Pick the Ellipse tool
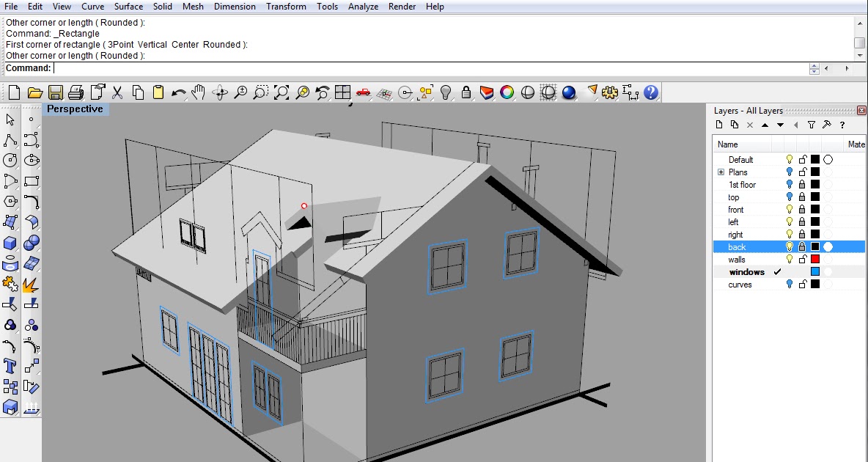This screenshot has height=462, width=868. click(x=32, y=161)
